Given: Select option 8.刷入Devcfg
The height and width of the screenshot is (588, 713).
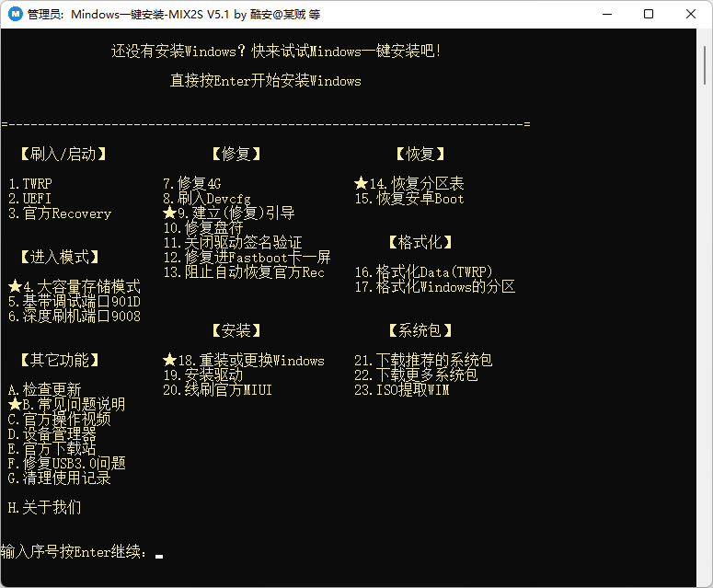Looking at the screenshot, I should [207, 199].
